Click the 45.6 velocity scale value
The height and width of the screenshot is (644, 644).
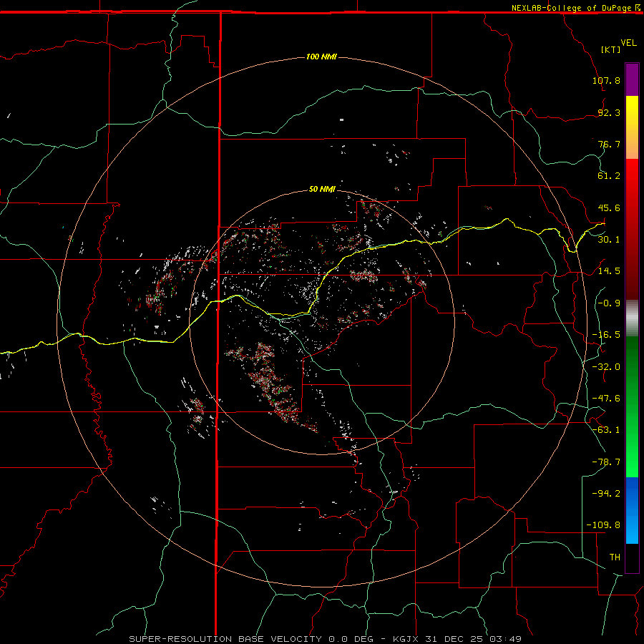click(x=609, y=208)
